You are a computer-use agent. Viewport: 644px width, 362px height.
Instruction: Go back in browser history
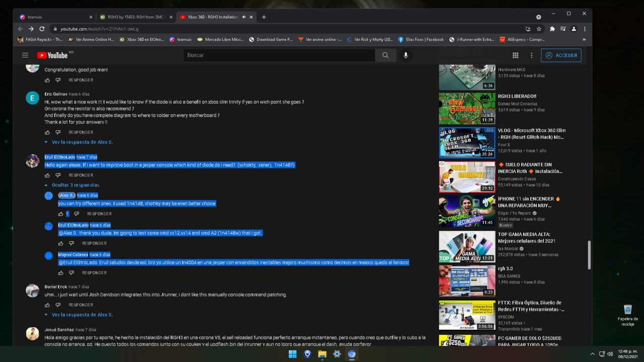click(x=20, y=29)
